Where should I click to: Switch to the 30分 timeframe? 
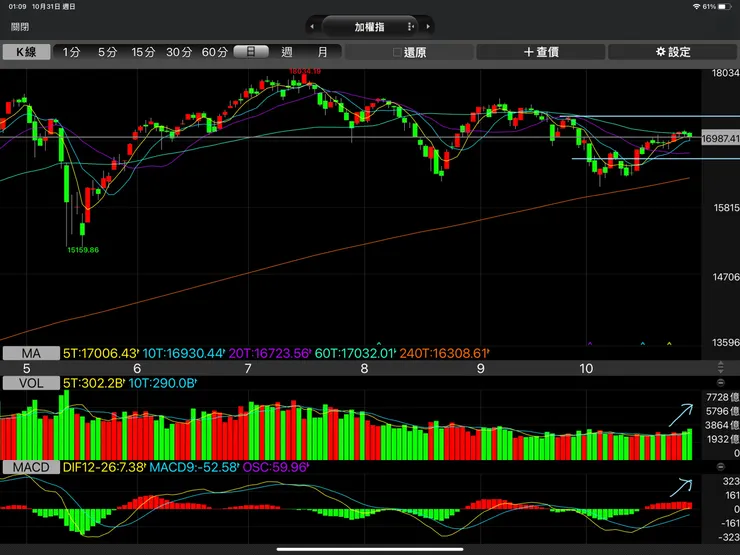coord(179,52)
